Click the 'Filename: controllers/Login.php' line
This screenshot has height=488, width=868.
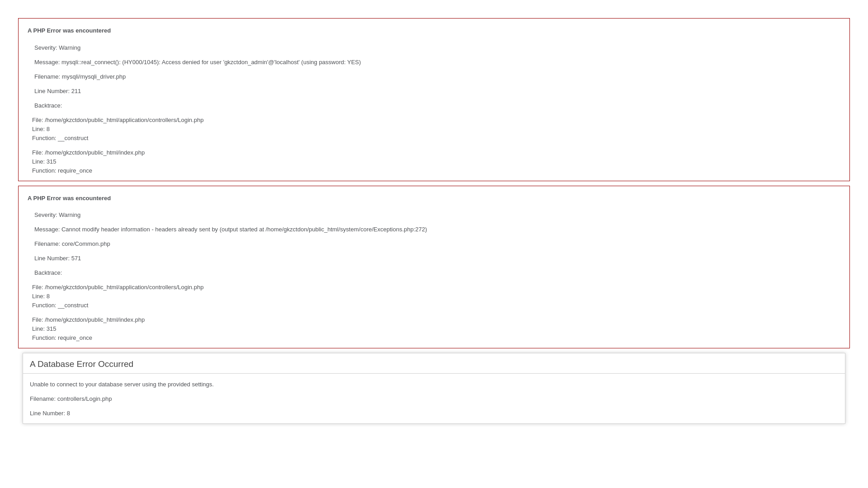point(71,399)
